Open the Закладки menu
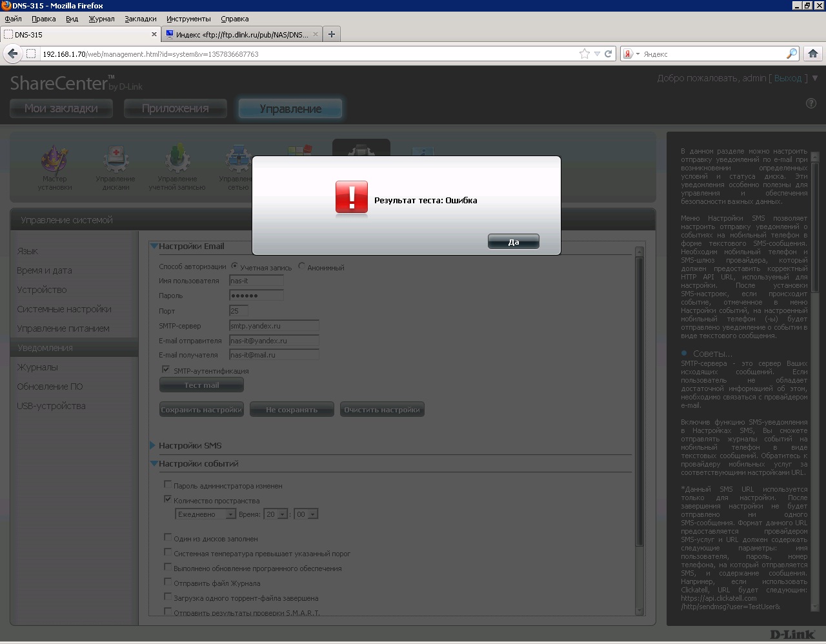The width and height of the screenshot is (826, 644). [x=140, y=19]
